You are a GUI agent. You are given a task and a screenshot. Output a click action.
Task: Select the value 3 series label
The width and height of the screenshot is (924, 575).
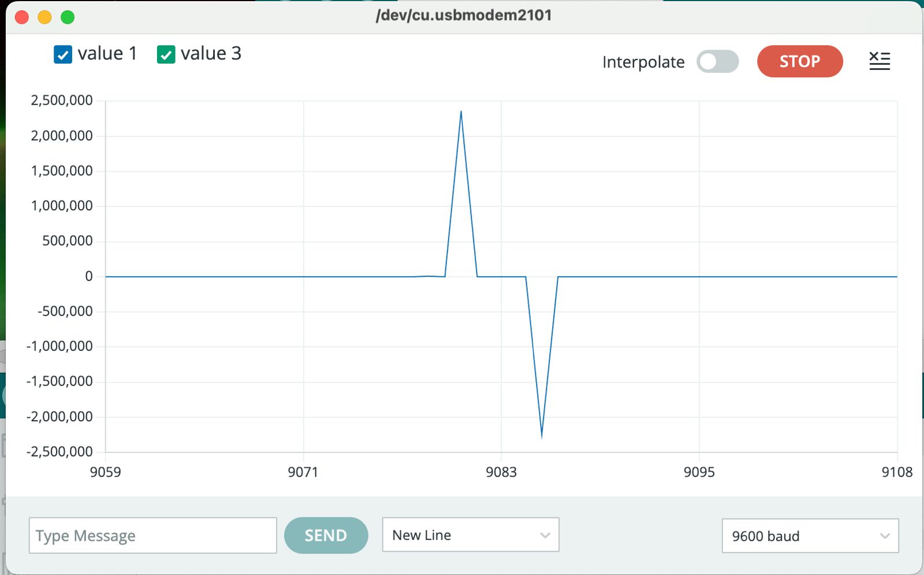(x=211, y=54)
